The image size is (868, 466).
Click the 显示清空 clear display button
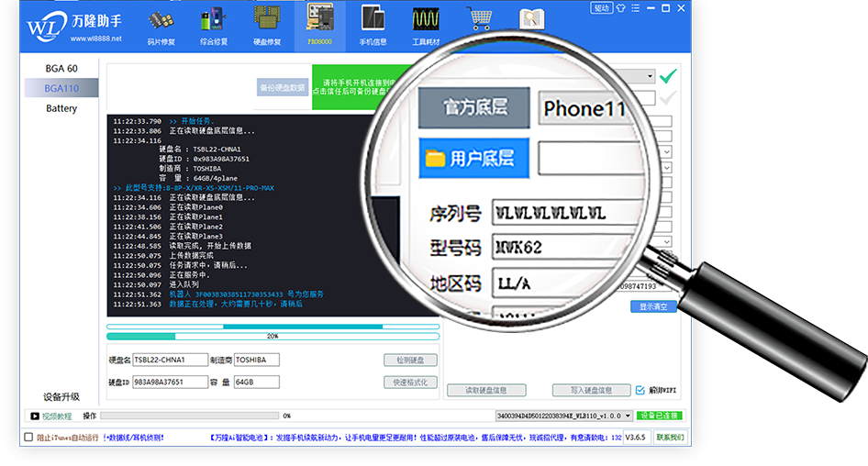[x=653, y=306]
